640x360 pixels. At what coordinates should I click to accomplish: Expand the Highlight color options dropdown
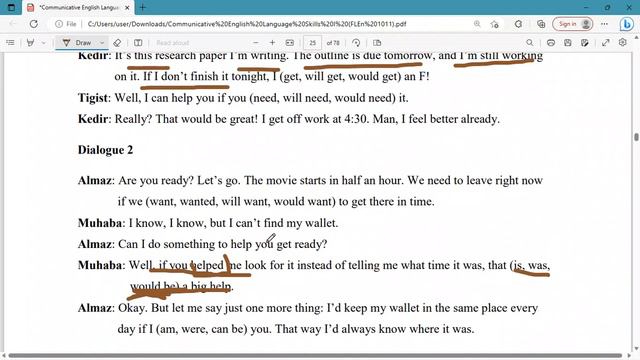pos(44,42)
